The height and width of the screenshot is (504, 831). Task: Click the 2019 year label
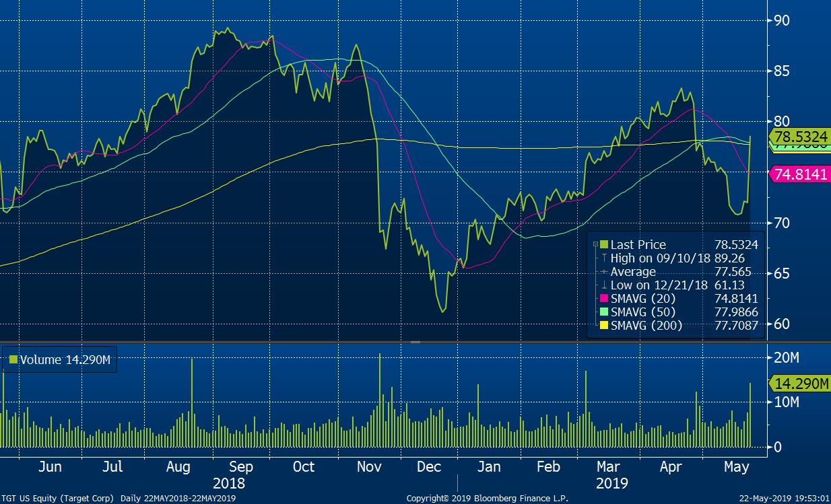611,483
